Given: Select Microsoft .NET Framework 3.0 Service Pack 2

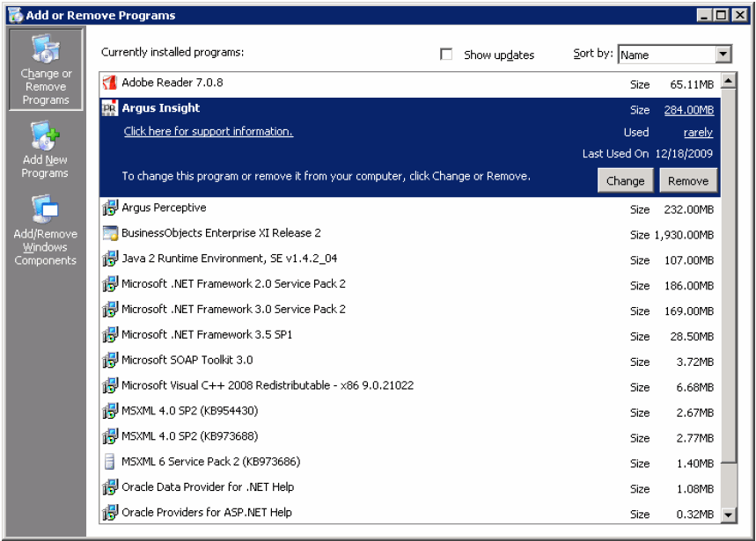Looking at the screenshot, I should [x=410, y=310].
